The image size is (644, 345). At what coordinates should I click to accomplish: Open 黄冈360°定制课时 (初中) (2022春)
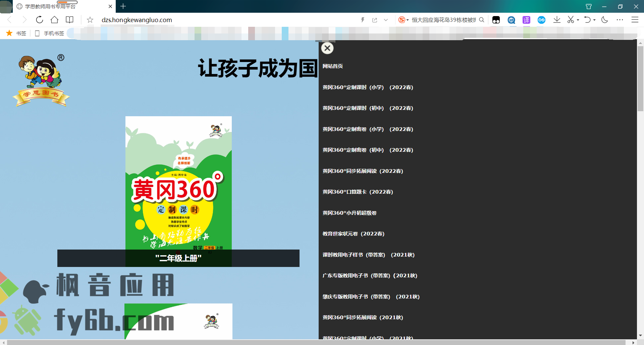(x=368, y=108)
